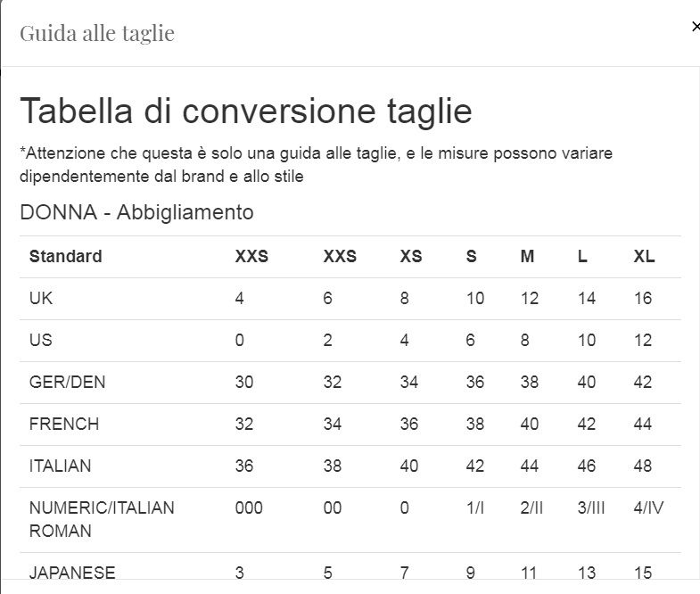Select the M column header

(527, 256)
